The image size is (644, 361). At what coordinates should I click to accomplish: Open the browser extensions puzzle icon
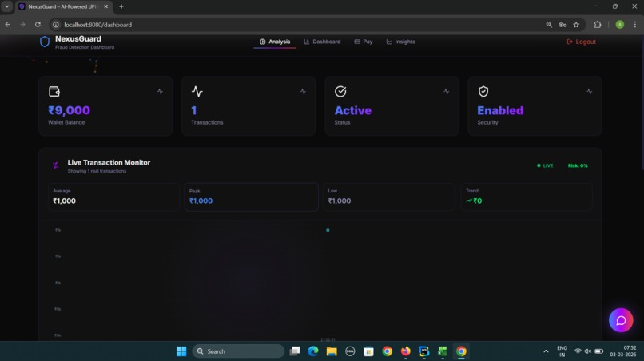click(598, 25)
